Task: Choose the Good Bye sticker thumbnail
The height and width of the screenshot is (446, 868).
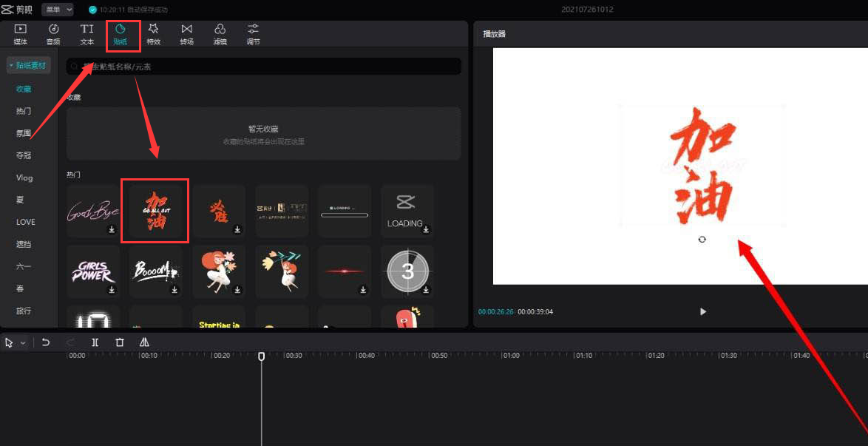Action: coord(93,211)
